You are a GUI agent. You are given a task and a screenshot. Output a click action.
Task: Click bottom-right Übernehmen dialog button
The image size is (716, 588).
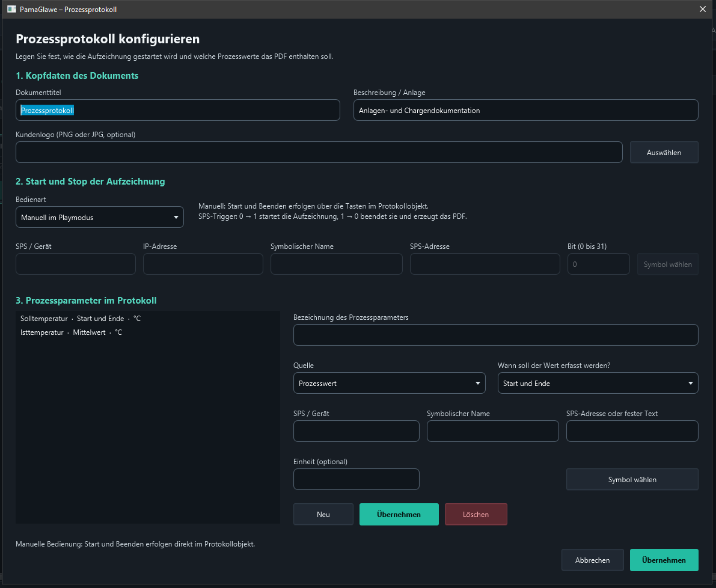point(664,560)
